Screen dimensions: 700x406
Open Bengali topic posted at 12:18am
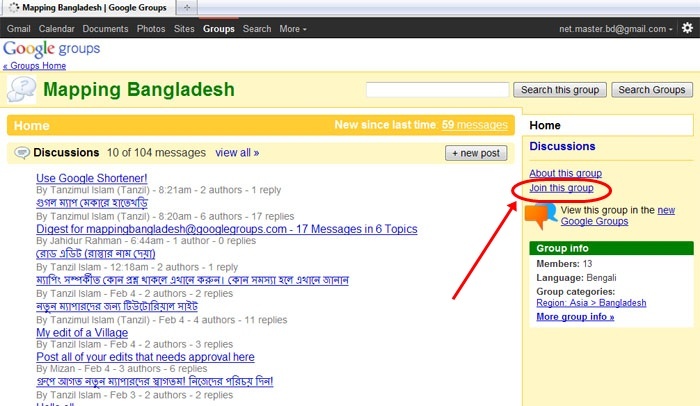pyautogui.click(x=96, y=254)
